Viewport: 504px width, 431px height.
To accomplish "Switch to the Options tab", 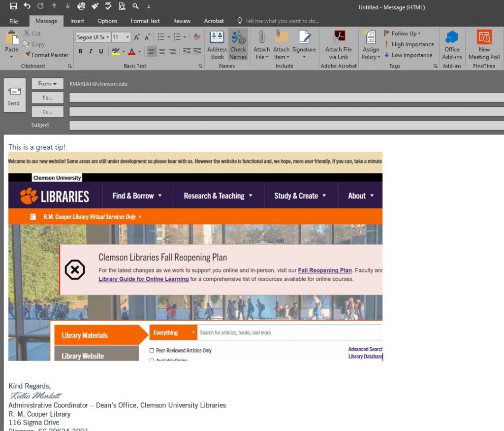I will point(107,21).
